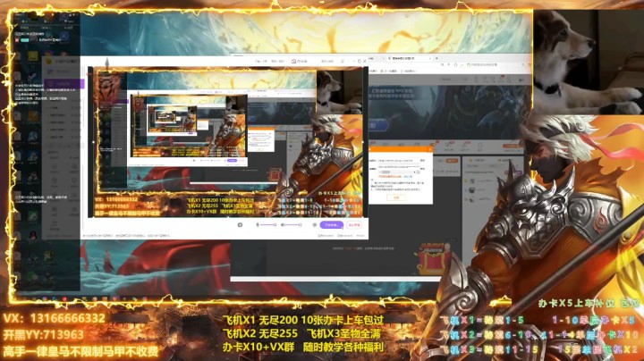This screenshot has height=361, width=644.
Task: Mute the microphone icon in streaming toolbar
Action: click(258, 225)
